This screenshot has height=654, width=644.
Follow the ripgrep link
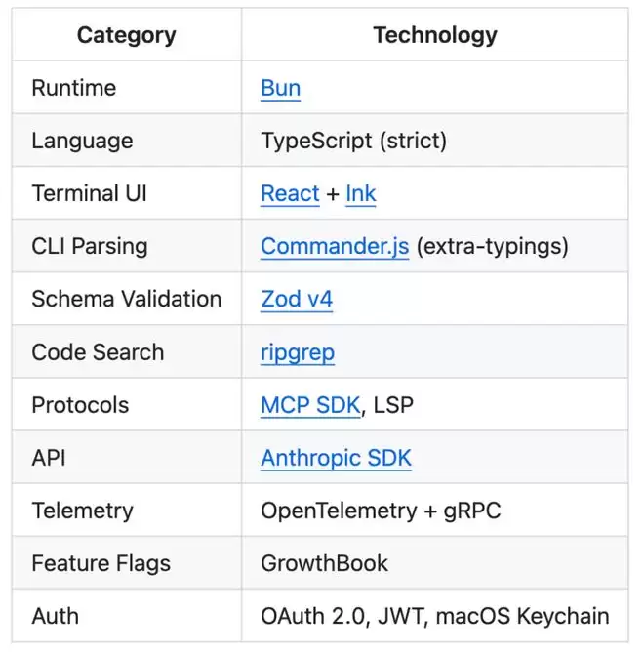(298, 352)
